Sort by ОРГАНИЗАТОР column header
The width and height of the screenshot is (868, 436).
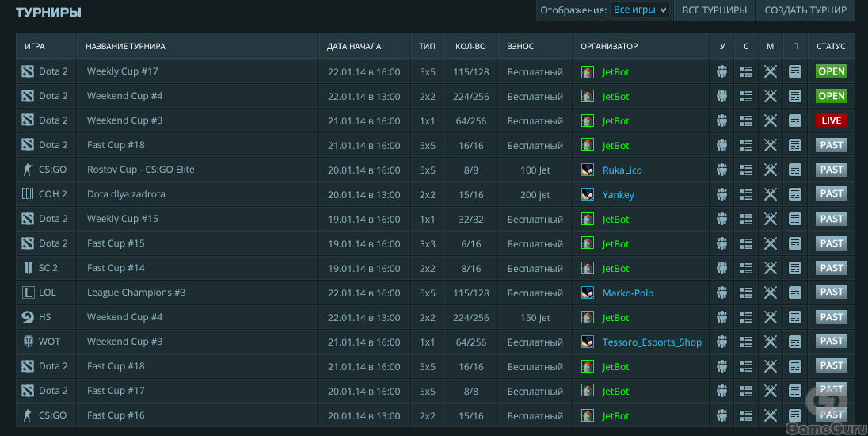(609, 47)
